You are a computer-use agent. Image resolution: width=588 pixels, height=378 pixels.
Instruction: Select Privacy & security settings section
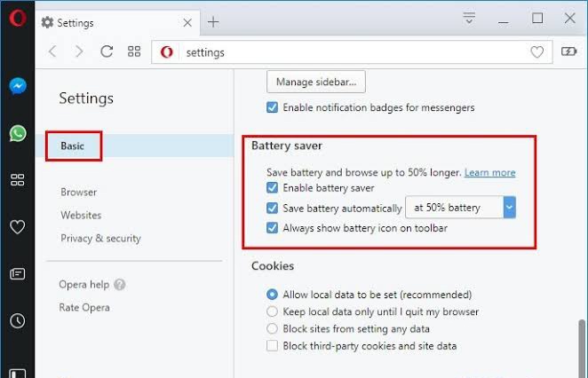[100, 239]
